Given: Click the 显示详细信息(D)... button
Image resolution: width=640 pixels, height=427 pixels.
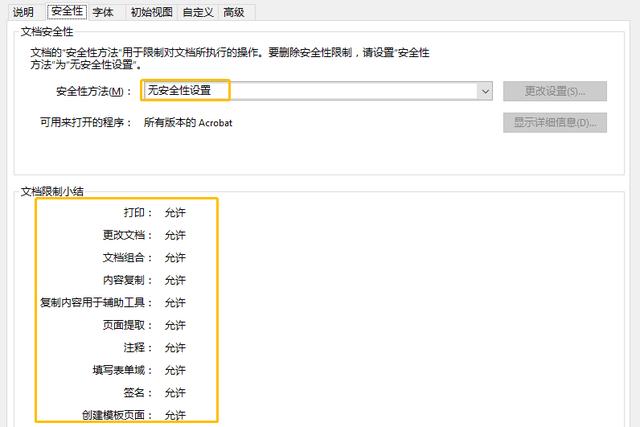Looking at the screenshot, I should click(x=555, y=122).
